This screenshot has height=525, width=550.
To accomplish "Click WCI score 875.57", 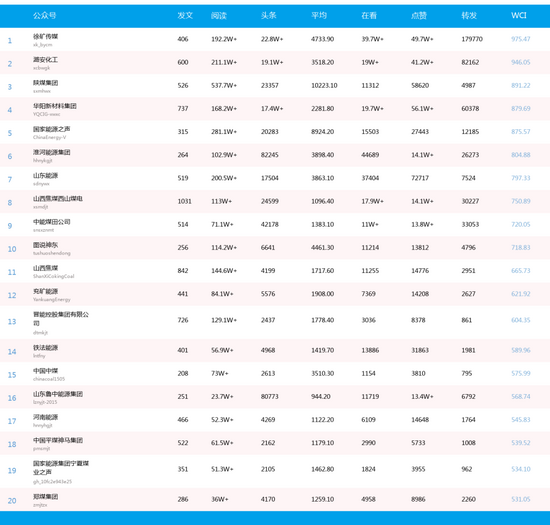I will [x=521, y=132].
